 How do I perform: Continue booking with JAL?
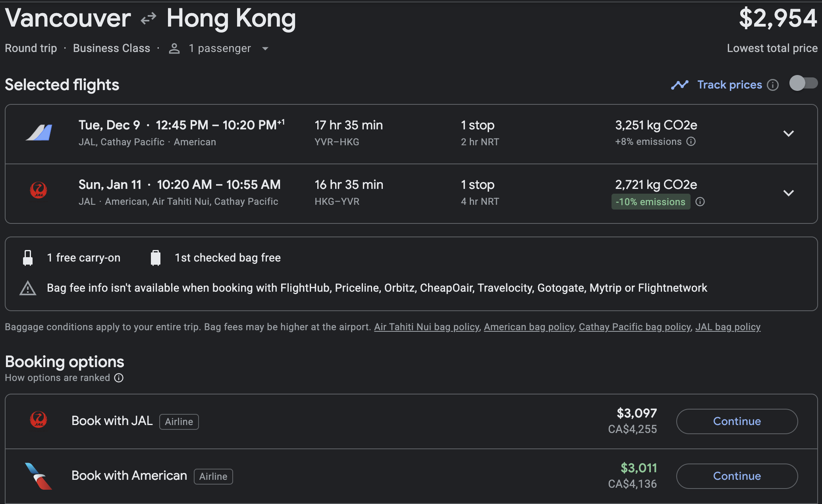737,421
